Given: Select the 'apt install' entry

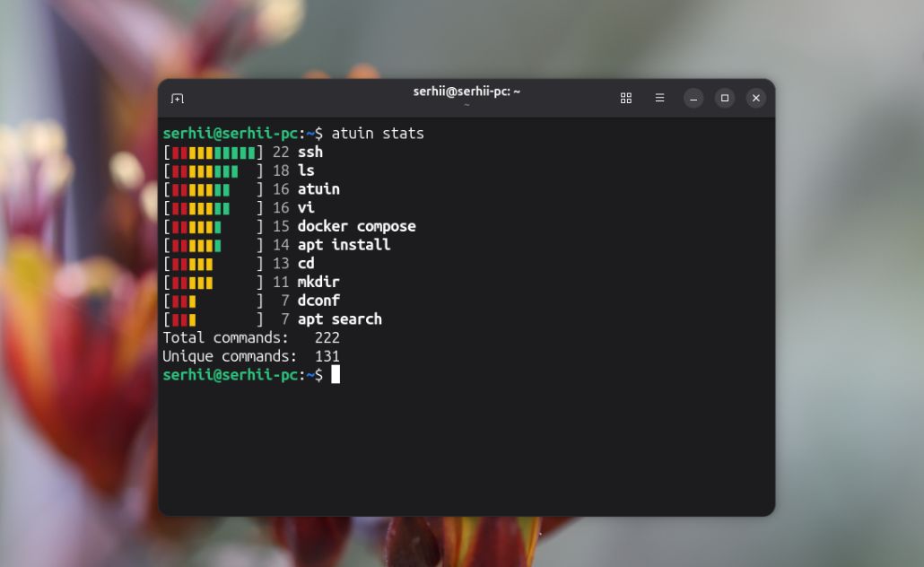Looking at the screenshot, I should point(344,245).
